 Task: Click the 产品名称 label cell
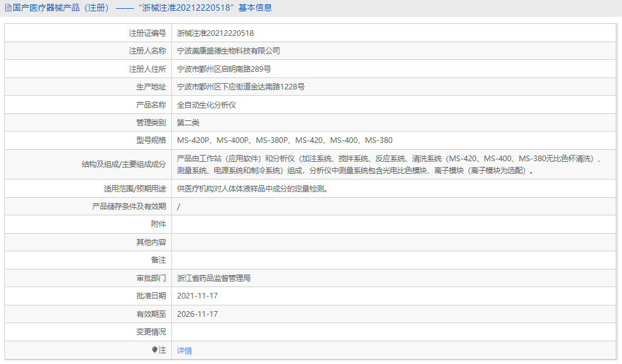[88, 105]
